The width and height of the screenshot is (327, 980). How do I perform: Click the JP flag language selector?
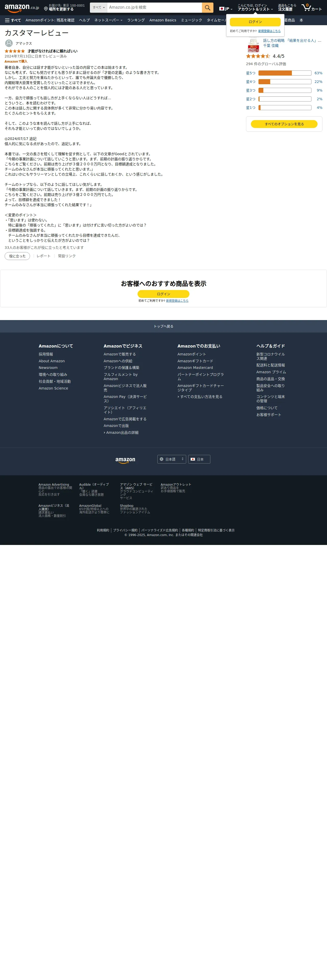point(226,8)
